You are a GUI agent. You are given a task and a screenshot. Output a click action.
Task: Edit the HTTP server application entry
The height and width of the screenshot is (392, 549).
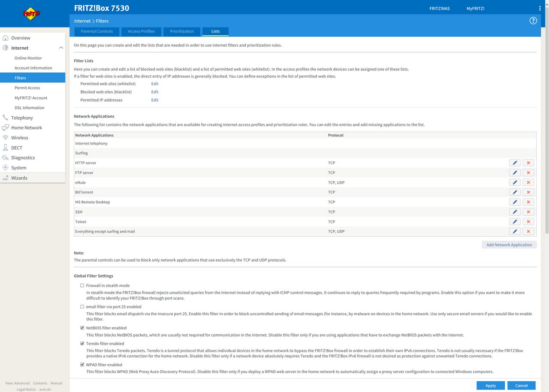pos(515,163)
